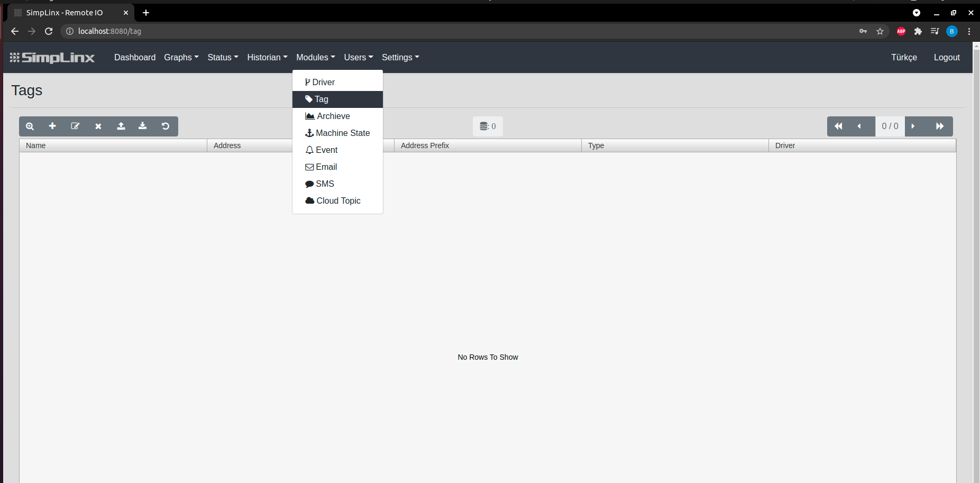The width and height of the screenshot is (980, 483).
Task: Switch language to Türkçe
Action: [904, 57]
